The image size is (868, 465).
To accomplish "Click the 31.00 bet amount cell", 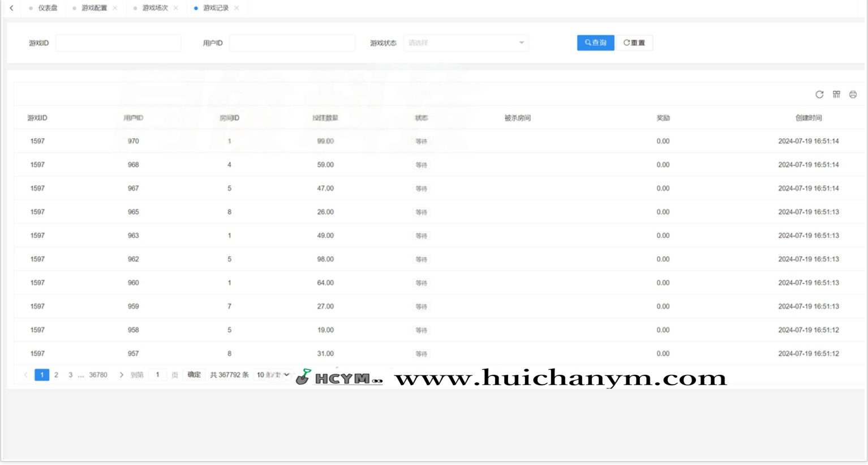I will point(325,353).
